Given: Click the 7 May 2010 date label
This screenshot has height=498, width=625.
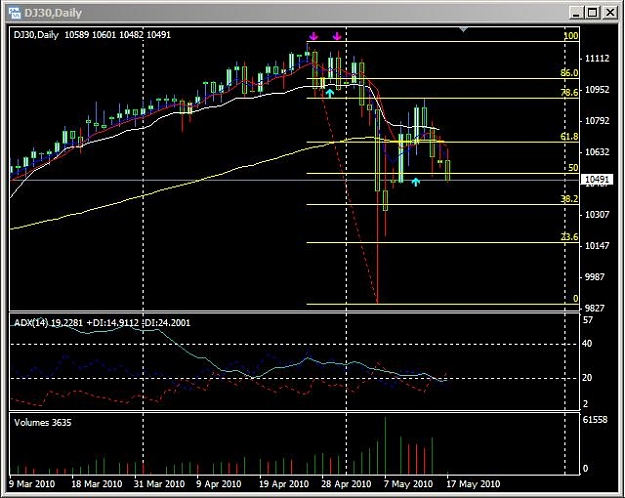Looking at the screenshot, I should [408, 484].
